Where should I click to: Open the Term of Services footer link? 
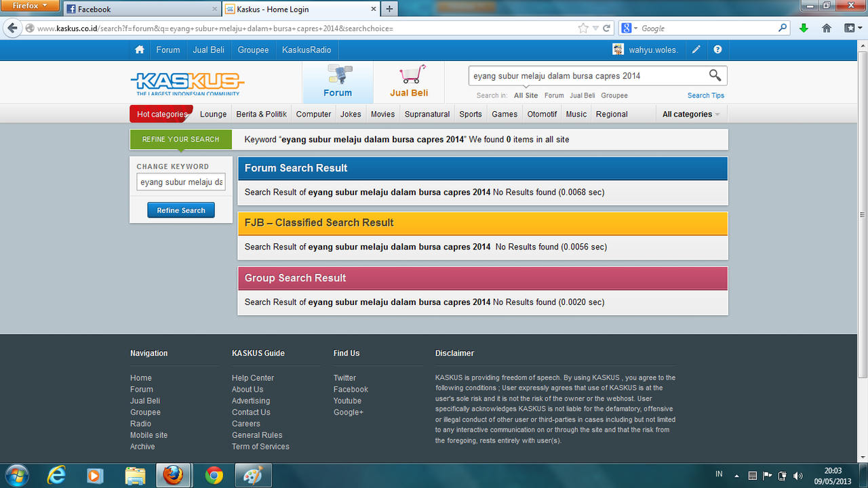click(x=260, y=447)
